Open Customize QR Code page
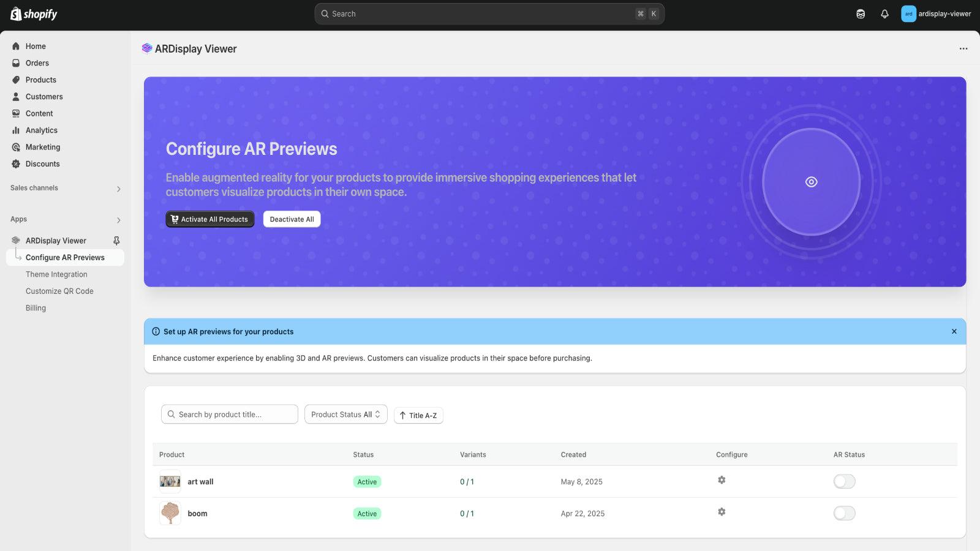Screen dimensions: 980x551 (x=59, y=291)
